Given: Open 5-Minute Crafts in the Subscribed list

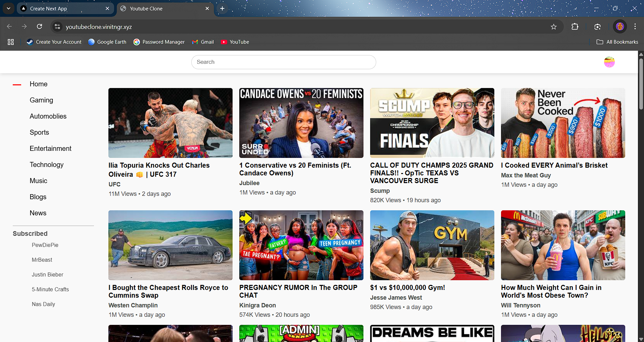Looking at the screenshot, I should click(50, 290).
